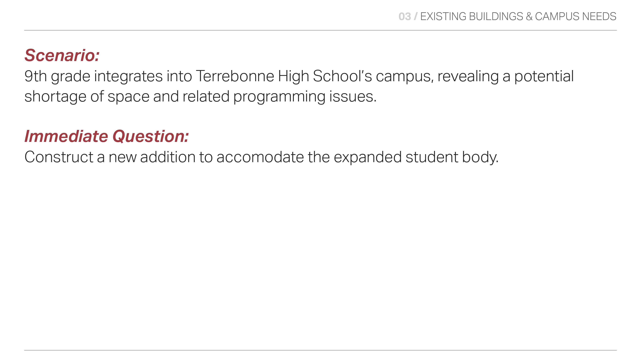This screenshot has height=364, width=641.
Task: Click the word 'addition' in question sentence
Action: click(168, 157)
